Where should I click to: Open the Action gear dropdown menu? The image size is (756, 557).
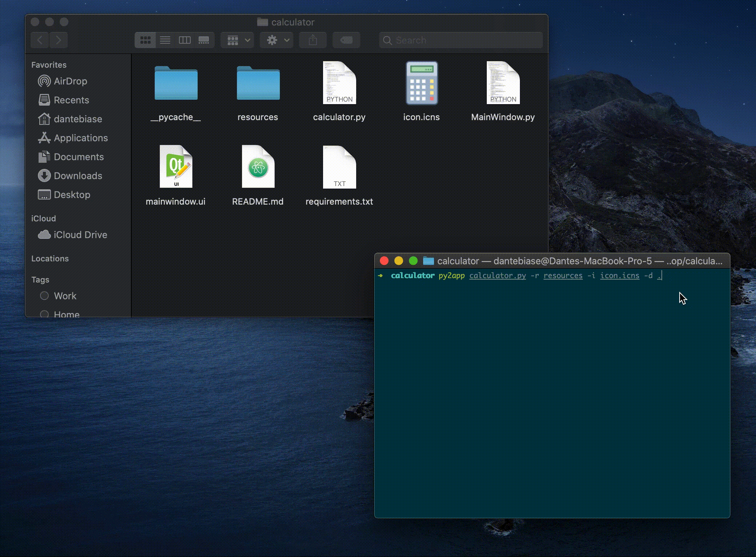(277, 40)
